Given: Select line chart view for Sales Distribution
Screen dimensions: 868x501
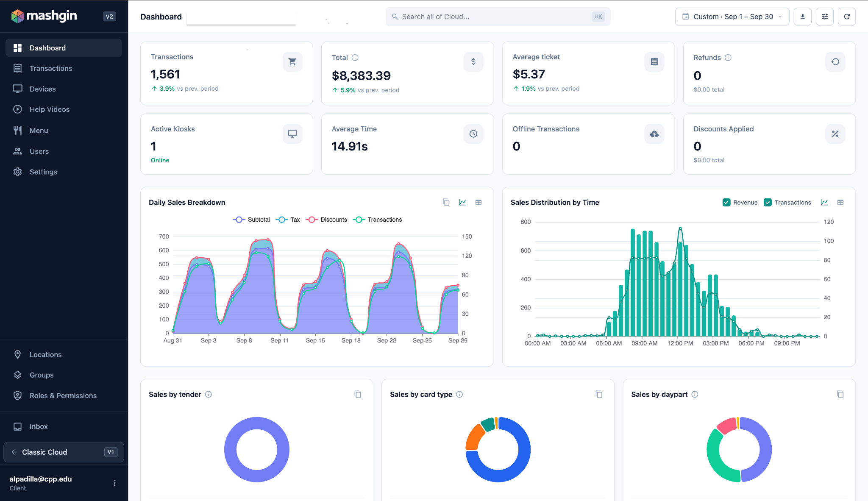Looking at the screenshot, I should pos(824,202).
